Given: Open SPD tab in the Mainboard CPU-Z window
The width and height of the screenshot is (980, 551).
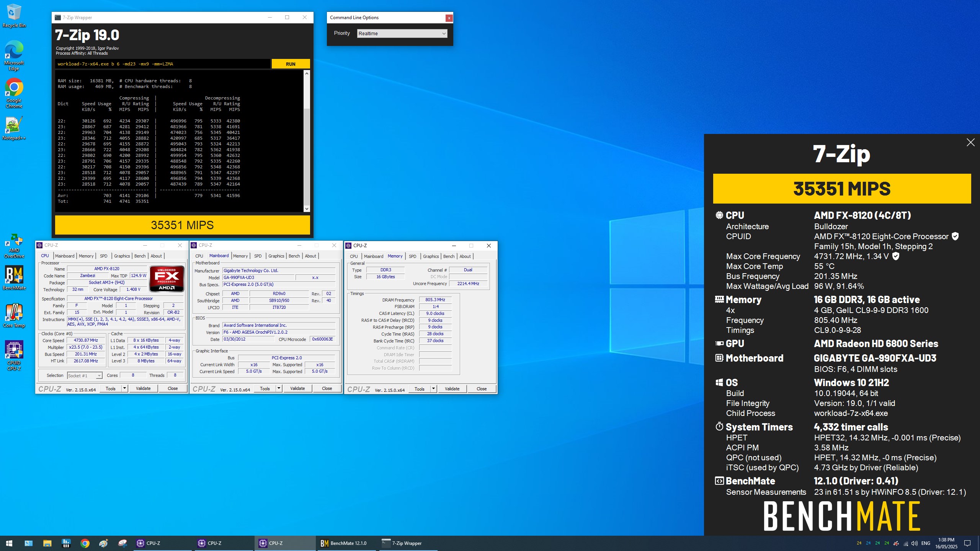Looking at the screenshot, I should 258,256.
